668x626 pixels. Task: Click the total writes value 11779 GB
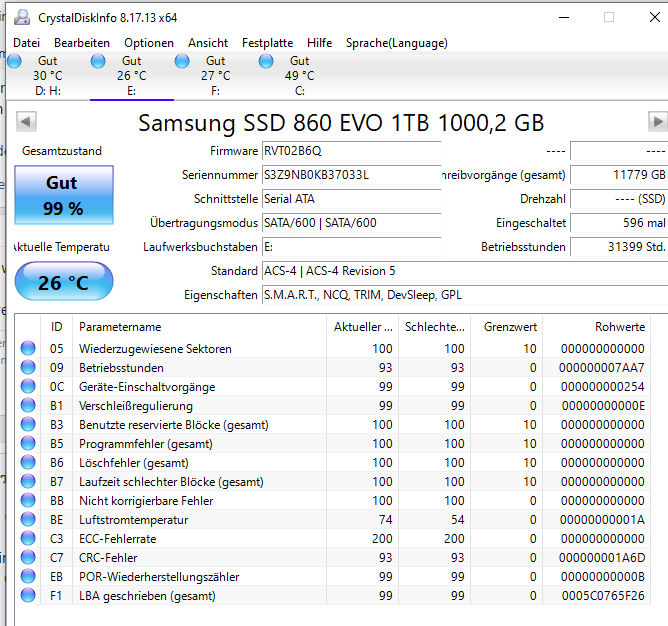[x=619, y=175]
